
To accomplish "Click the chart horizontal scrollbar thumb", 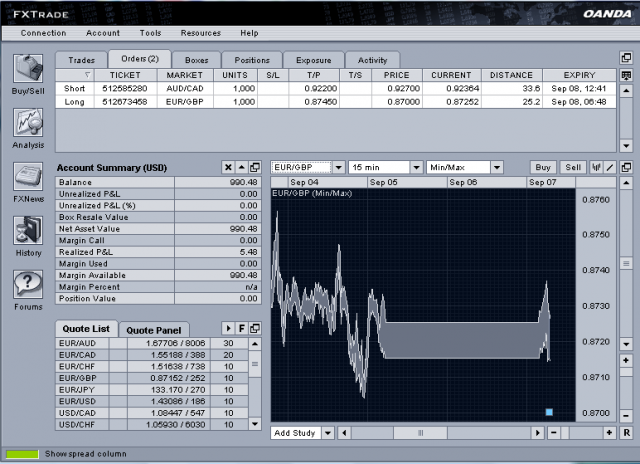I will [x=420, y=433].
